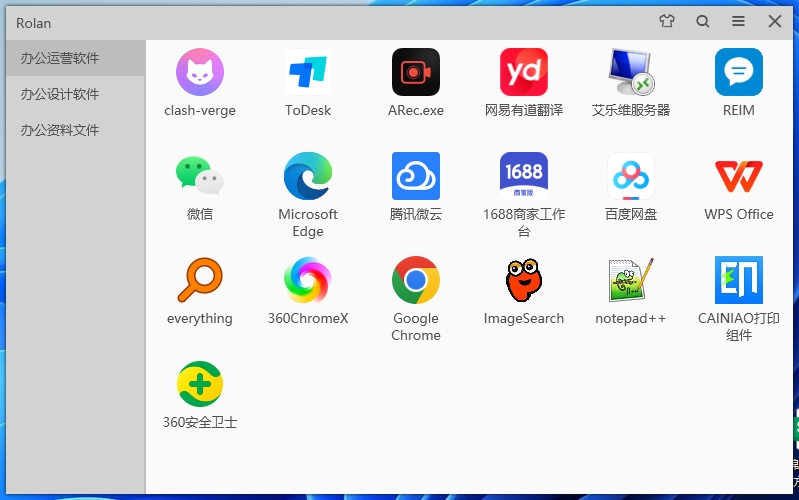Screen dimensions: 799x500
Task: Click the Rolan title text
Action: point(34,23)
